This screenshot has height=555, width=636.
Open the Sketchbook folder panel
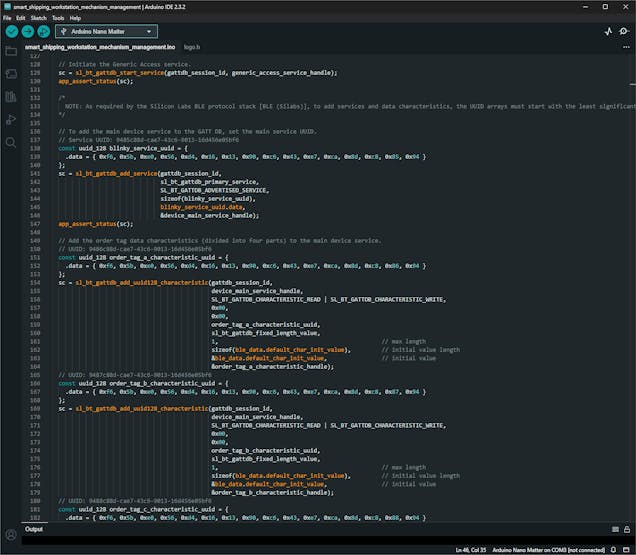pyautogui.click(x=11, y=50)
